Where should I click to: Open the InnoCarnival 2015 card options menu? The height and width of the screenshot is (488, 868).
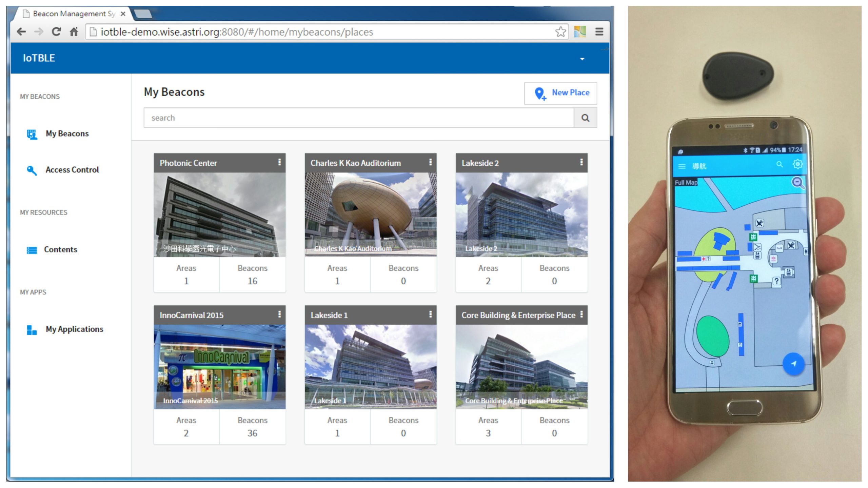tap(279, 314)
